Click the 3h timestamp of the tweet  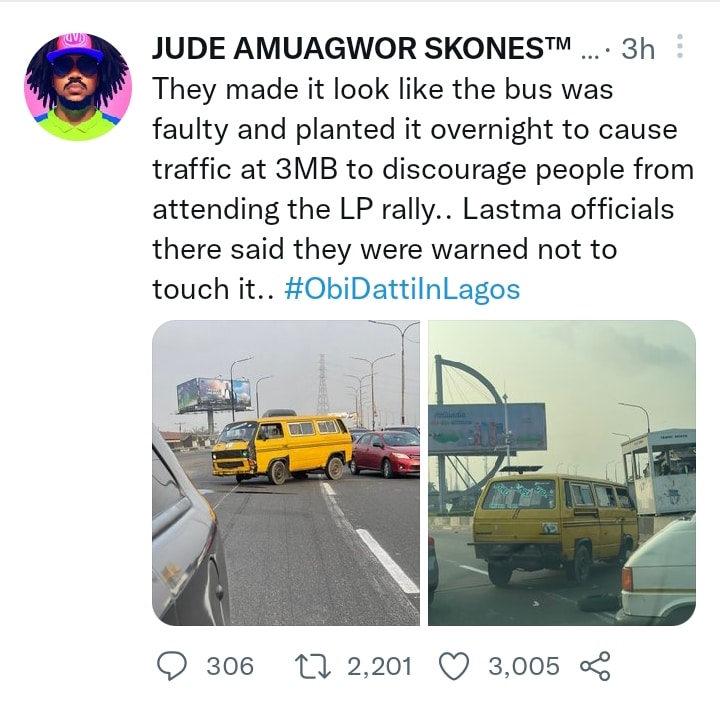638,48
